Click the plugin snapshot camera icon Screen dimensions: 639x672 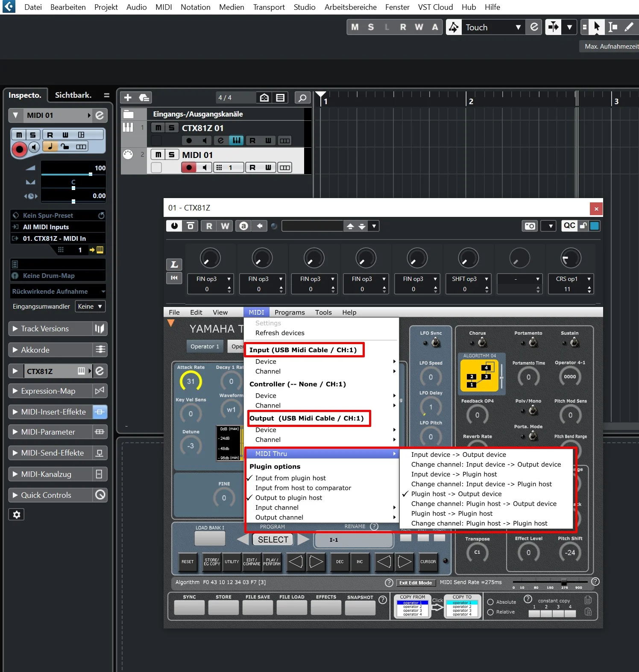[x=530, y=226]
